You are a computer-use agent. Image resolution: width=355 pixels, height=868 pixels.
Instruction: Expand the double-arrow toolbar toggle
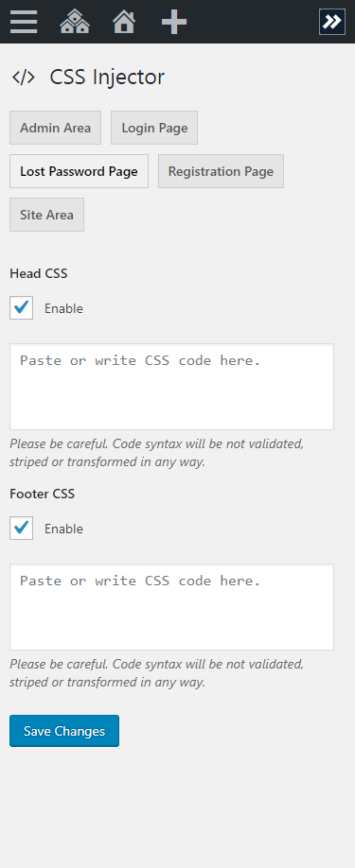[332, 22]
